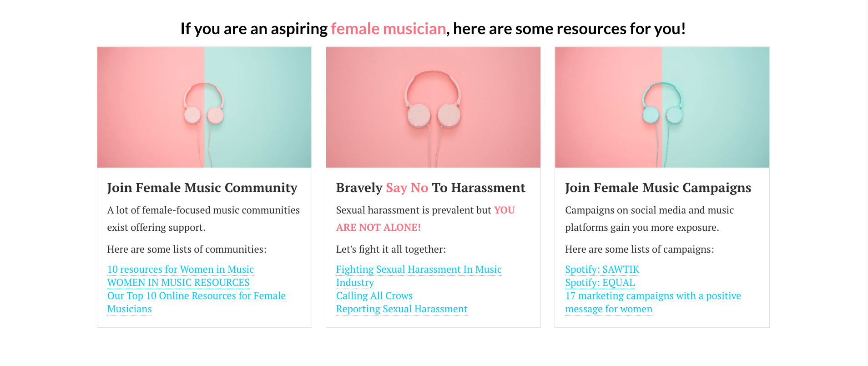Click 'Here are some lists of communities:' text
This screenshot has width=868, height=366.
coord(187,249)
